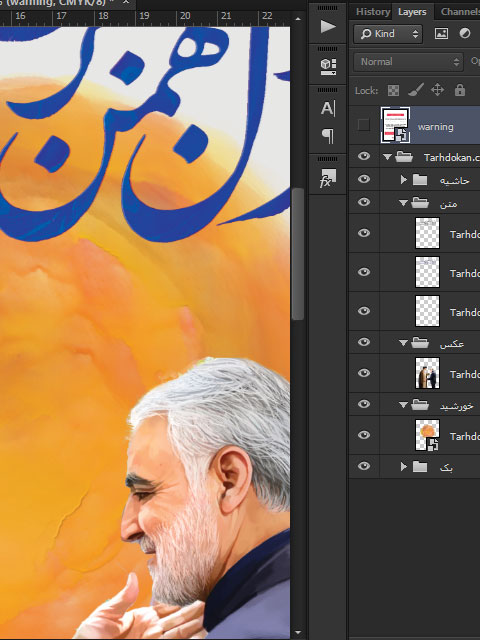
Task: Click the search magnifier in Kind filter
Action: (366, 33)
